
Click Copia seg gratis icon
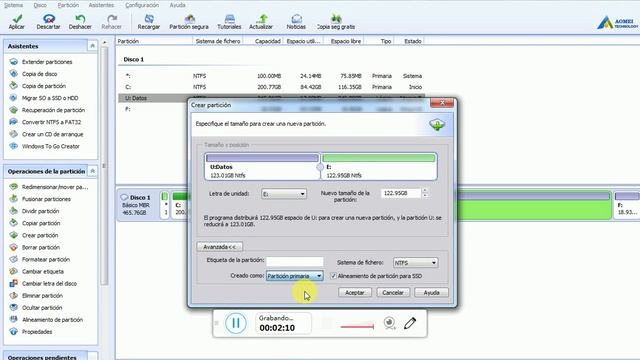336,19
